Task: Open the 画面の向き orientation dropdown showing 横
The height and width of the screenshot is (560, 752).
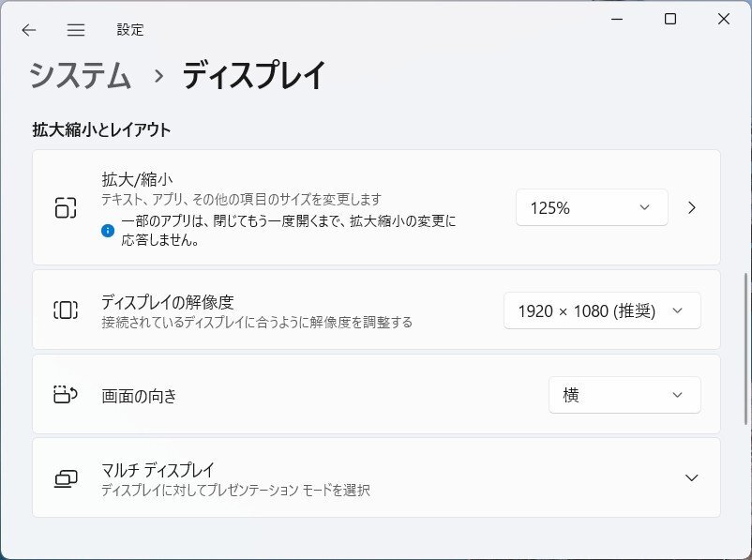Action: pos(624,395)
